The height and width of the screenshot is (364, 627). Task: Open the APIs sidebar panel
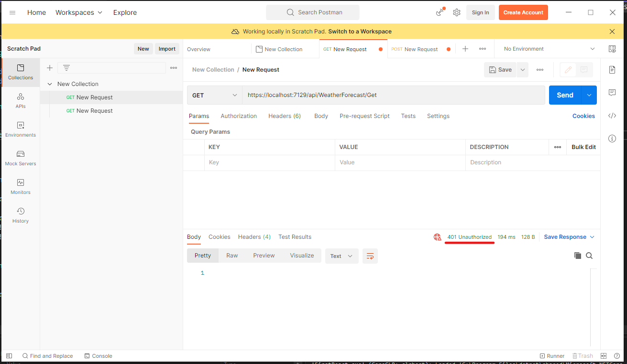21,101
